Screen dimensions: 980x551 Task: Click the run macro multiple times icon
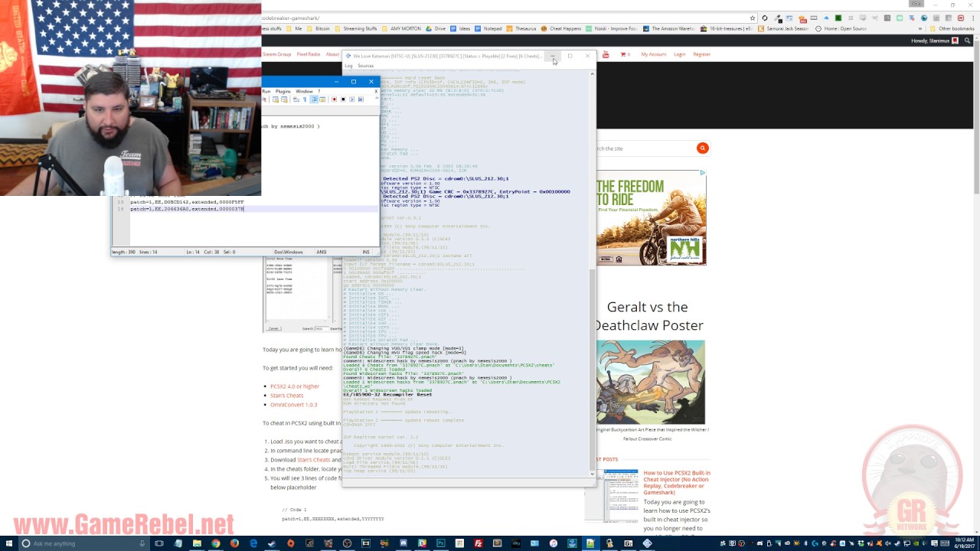coord(361,99)
